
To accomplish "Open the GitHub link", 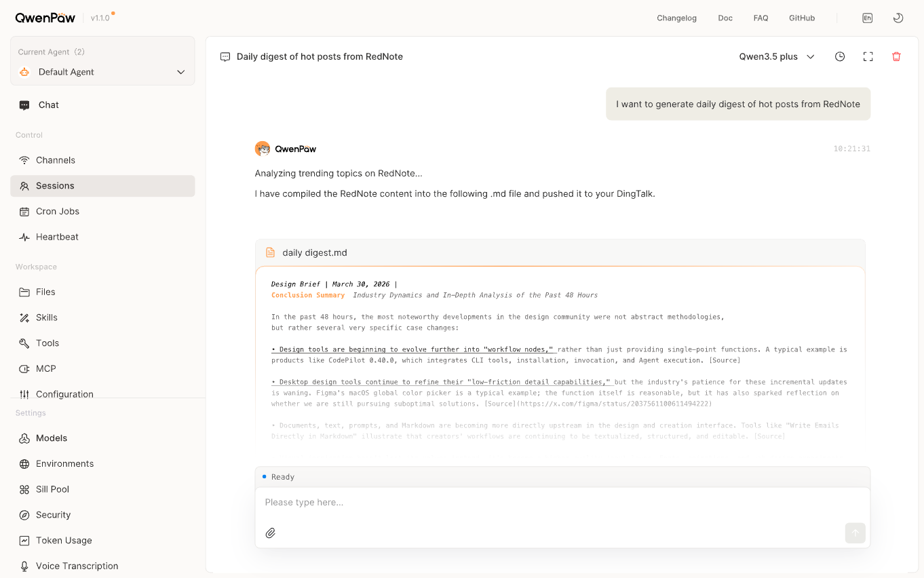I will [802, 18].
